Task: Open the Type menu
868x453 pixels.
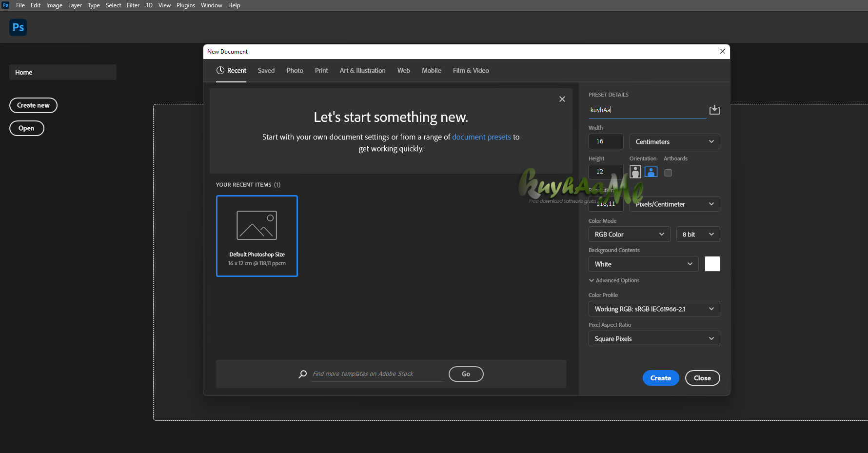Action: [94, 5]
